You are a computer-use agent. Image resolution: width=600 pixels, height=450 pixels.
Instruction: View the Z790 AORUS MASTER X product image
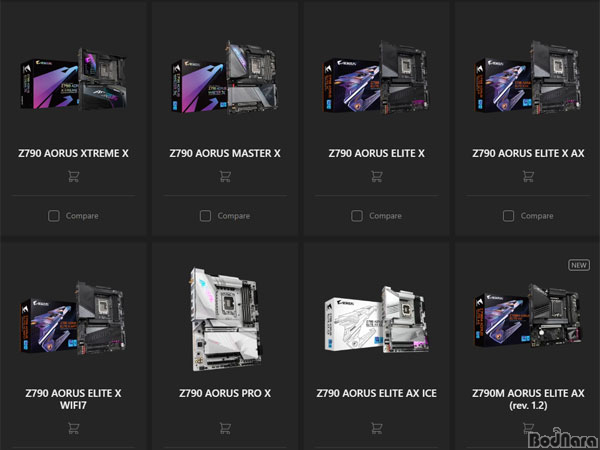point(225,78)
